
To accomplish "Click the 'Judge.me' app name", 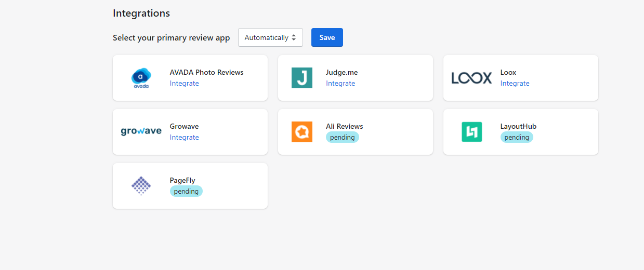I will click(341, 72).
